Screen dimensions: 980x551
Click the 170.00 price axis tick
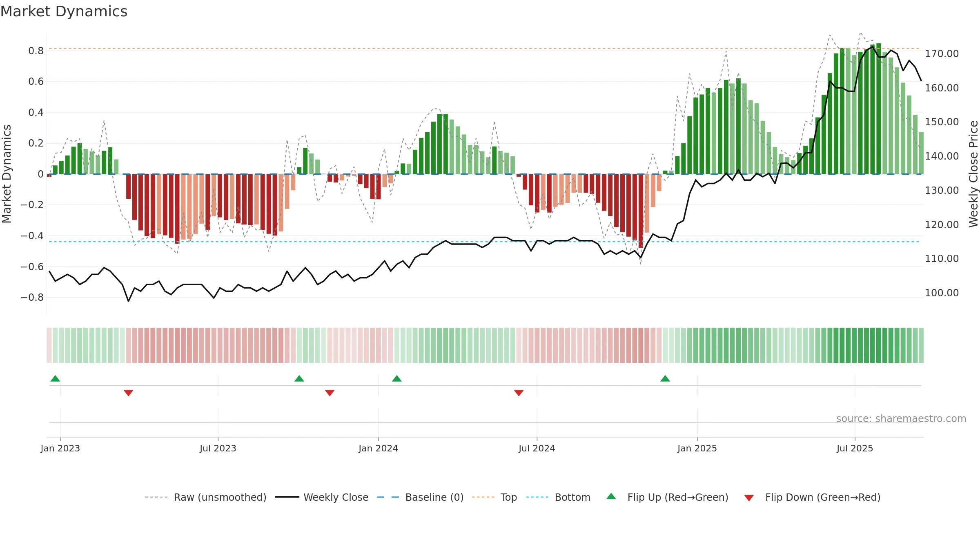click(942, 53)
